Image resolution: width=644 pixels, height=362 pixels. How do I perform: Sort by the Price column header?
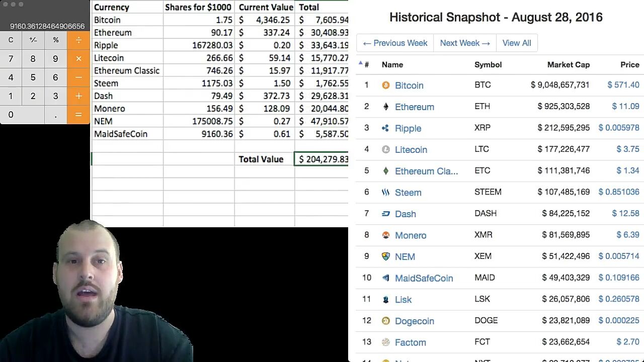(629, 64)
